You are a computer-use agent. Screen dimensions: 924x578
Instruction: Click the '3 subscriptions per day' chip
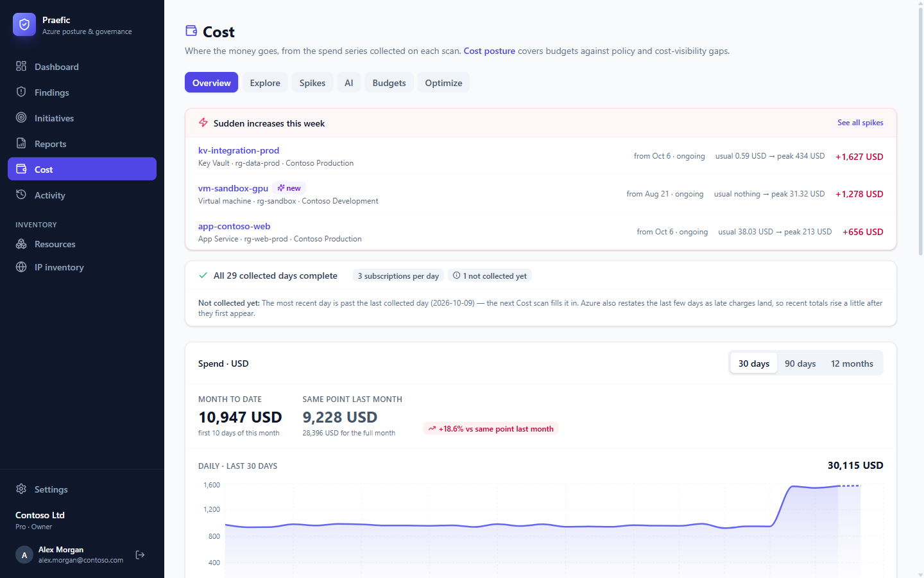coord(398,276)
